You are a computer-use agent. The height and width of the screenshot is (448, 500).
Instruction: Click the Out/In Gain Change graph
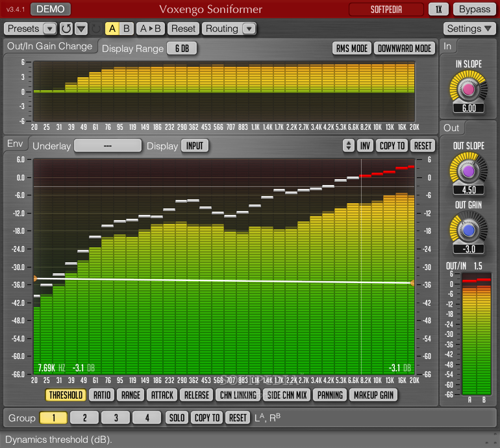pos(223,91)
